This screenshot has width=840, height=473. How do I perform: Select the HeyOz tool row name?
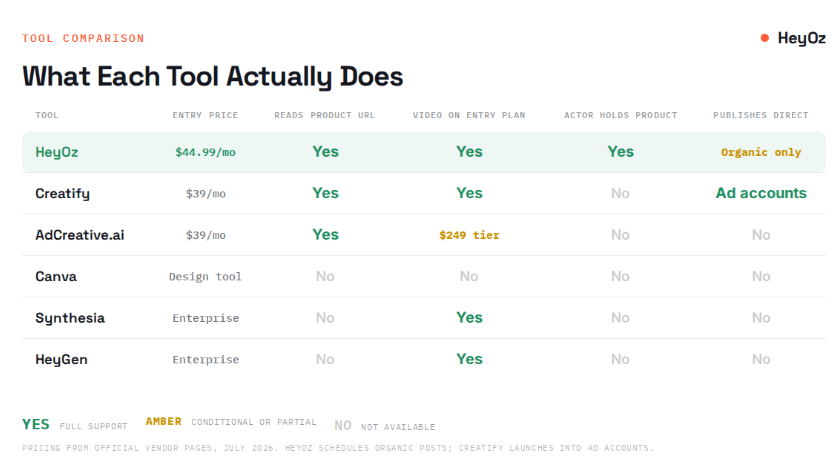point(57,153)
